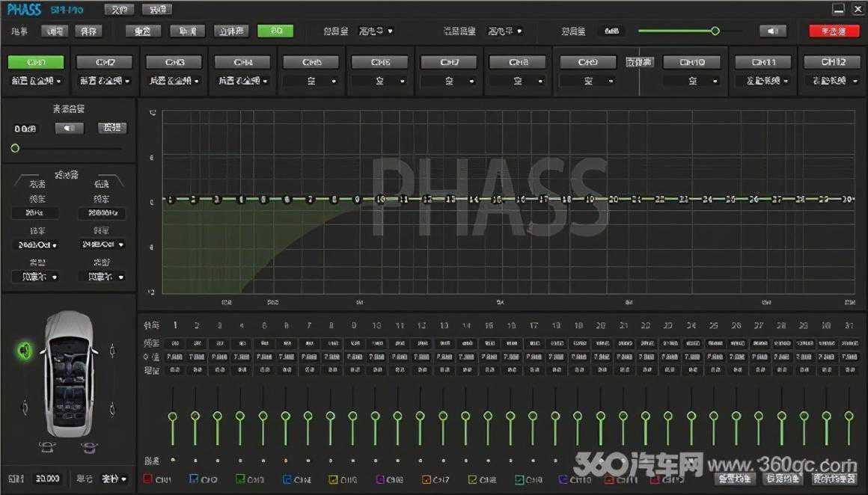The width and height of the screenshot is (868, 495).
Task: Select the rear-left speaker on car diagram
Action: pyautogui.click(x=25, y=408)
